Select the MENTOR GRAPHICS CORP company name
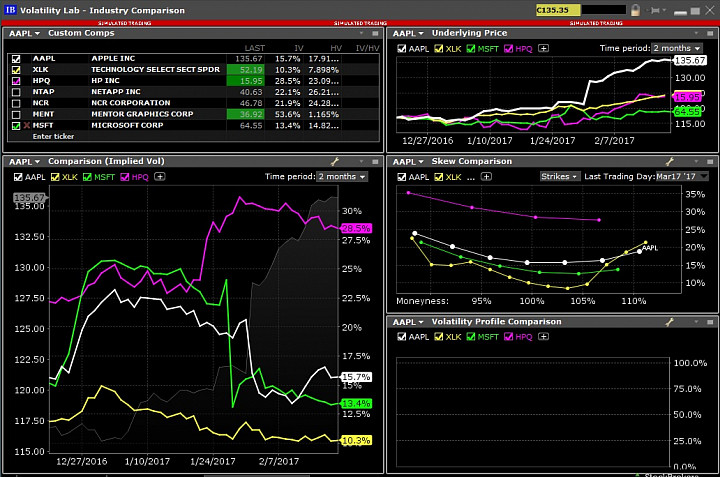Image resolution: width=720 pixels, height=477 pixels. (x=142, y=114)
